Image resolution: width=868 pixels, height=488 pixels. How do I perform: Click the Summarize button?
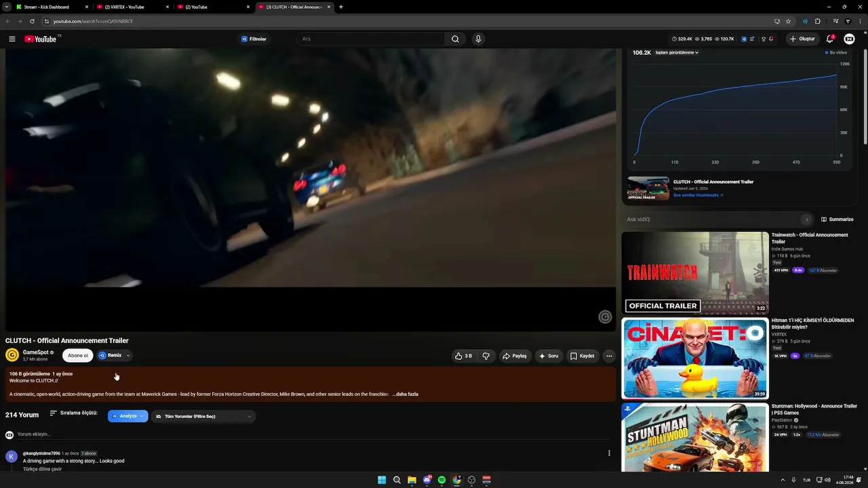pyautogui.click(x=837, y=220)
